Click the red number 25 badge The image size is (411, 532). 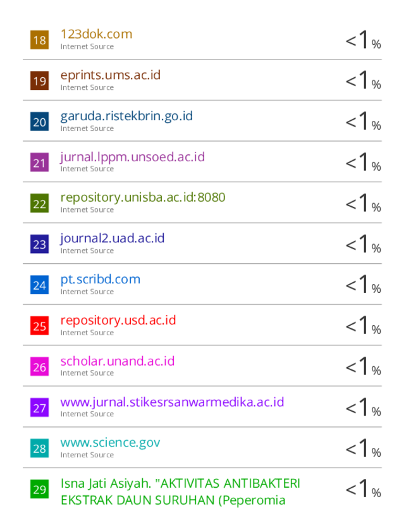pyautogui.click(x=39, y=326)
